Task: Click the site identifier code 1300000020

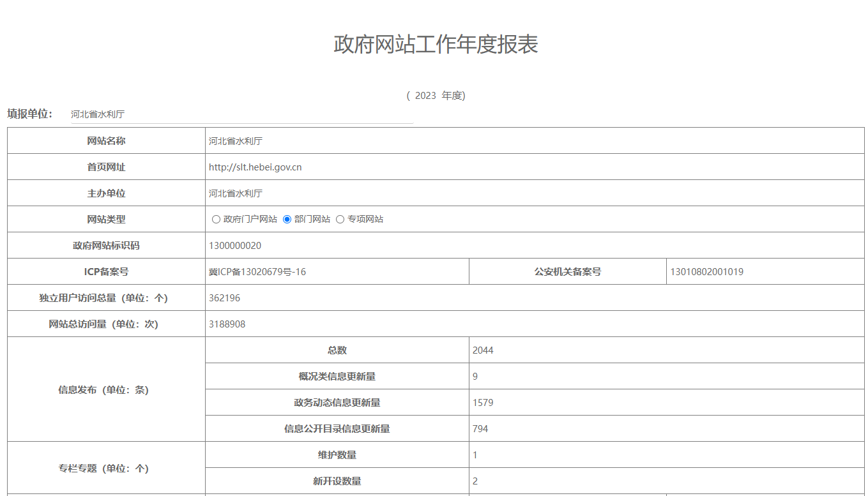Action: [x=235, y=246]
